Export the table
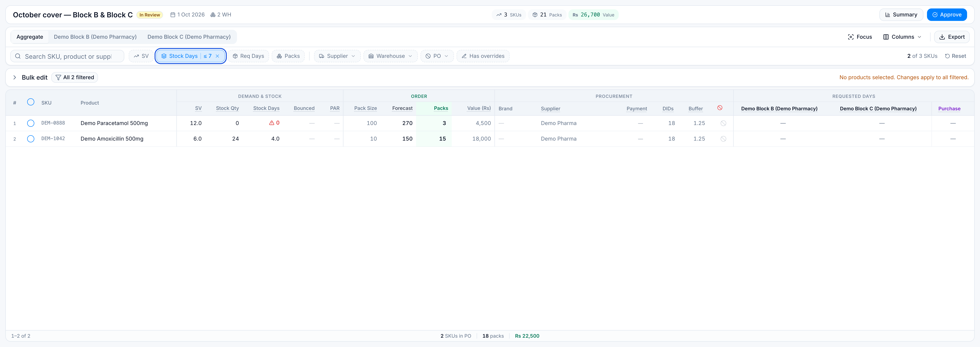The height and width of the screenshot is (347, 980). [951, 37]
